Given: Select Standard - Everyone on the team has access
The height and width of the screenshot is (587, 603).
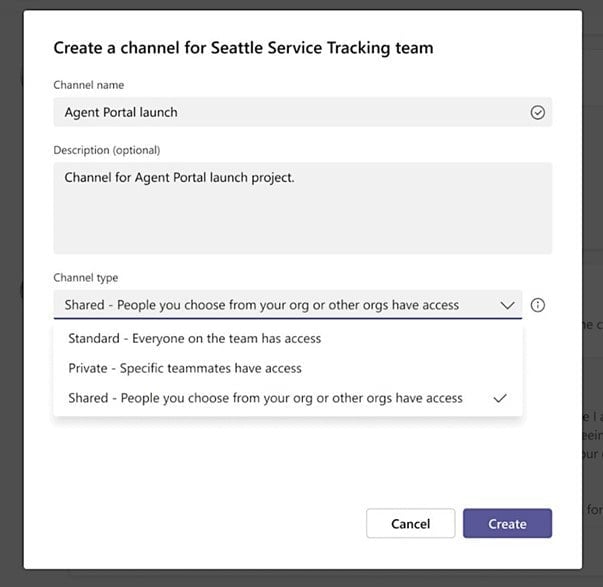Looking at the screenshot, I should pos(194,338).
